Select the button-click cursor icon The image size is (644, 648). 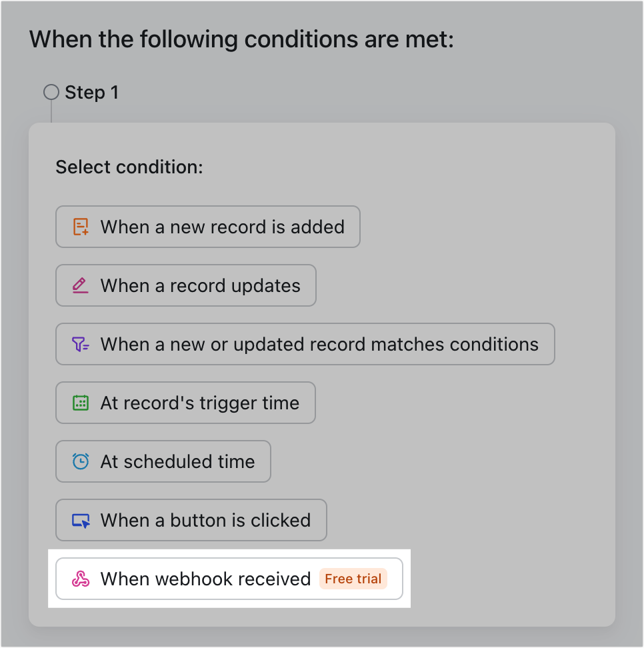coord(80,520)
